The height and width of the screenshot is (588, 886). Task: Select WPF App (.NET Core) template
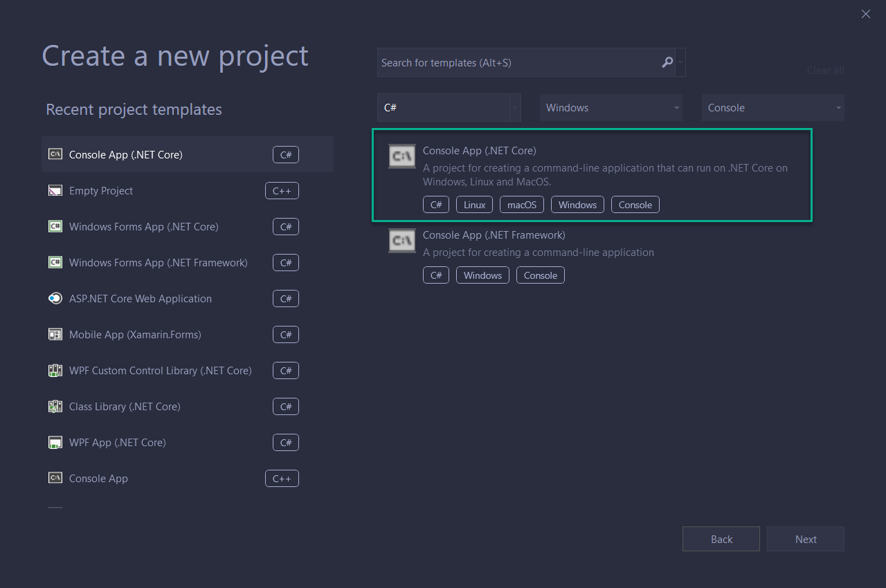click(188, 442)
